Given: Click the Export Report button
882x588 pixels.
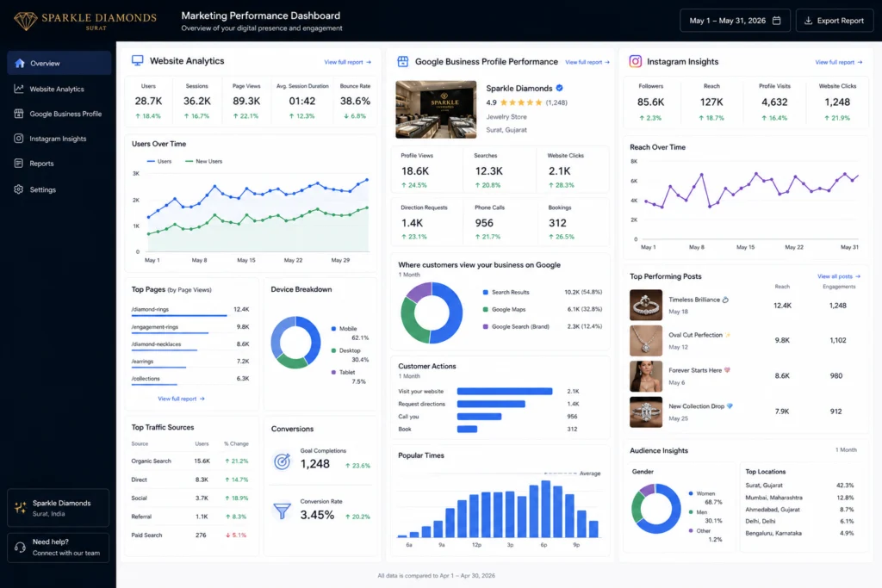Looking at the screenshot, I should [x=835, y=21].
